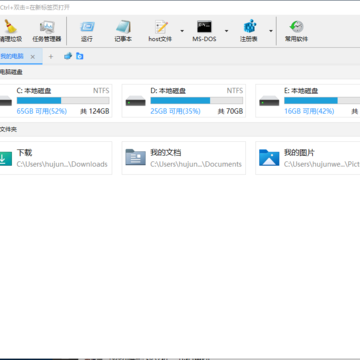
Task: Add a new tab with plus button
Action: pyautogui.click(x=51, y=57)
